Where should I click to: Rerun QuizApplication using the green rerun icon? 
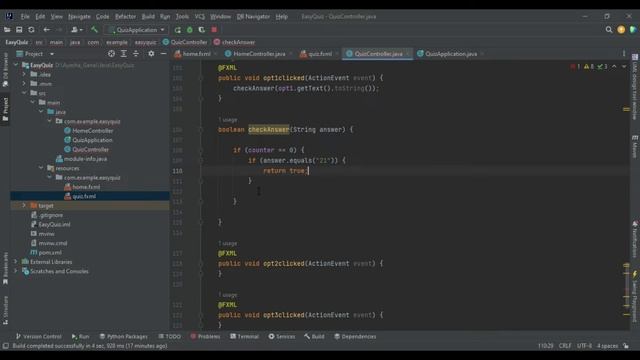[x=178, y=30]
